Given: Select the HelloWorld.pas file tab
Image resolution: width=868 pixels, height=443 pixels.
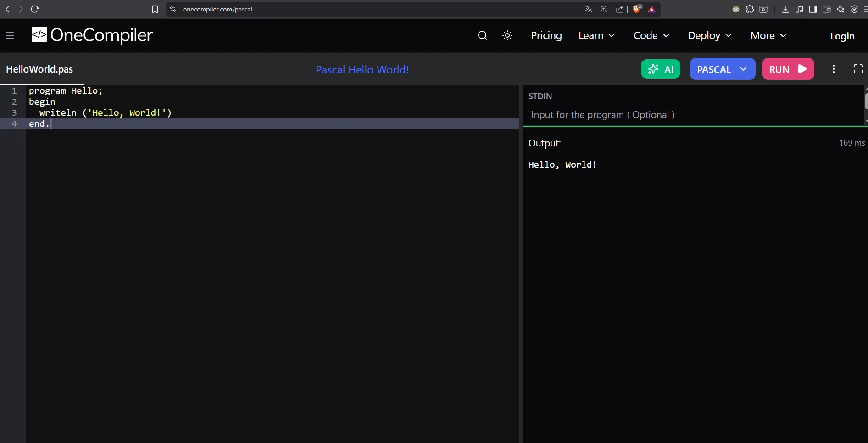Looking at the screenshot, I should pos(39,69).
